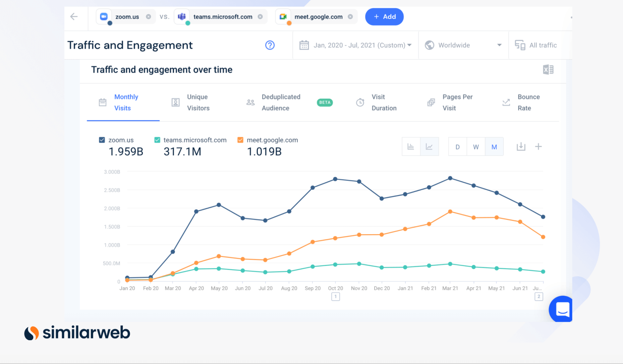Open the Worldwide country dropdown
This screenshot has width=623, height=364.
(x=463, y=45)
